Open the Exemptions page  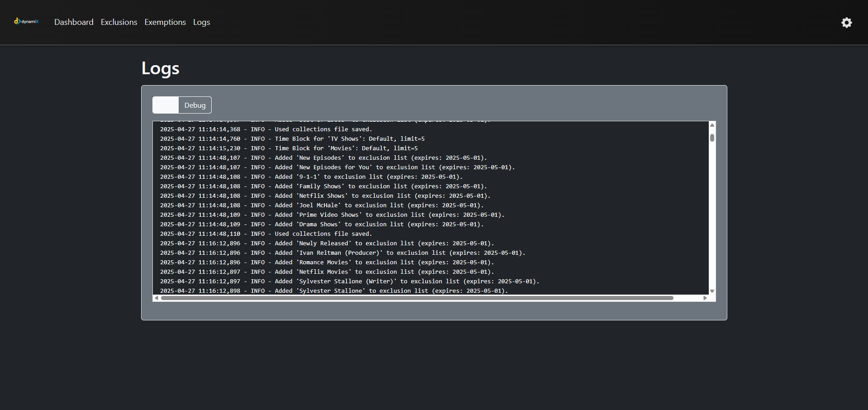point(165,22)
